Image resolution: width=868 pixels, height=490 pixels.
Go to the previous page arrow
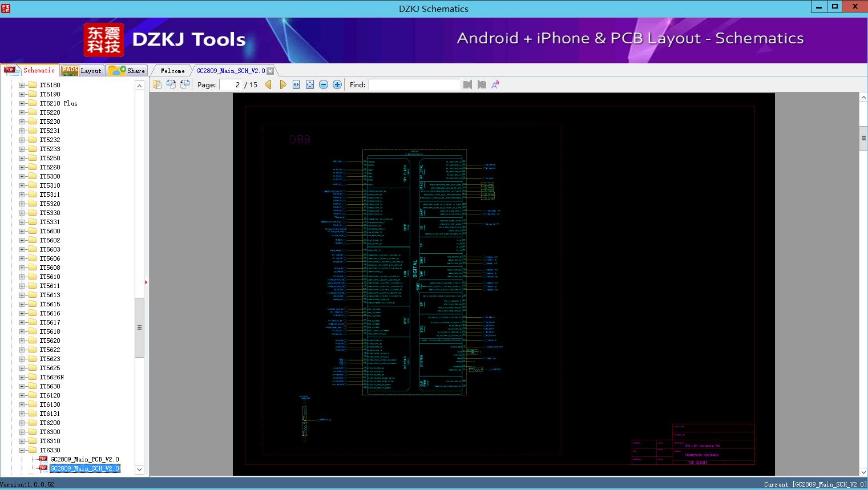coord(268,84)
